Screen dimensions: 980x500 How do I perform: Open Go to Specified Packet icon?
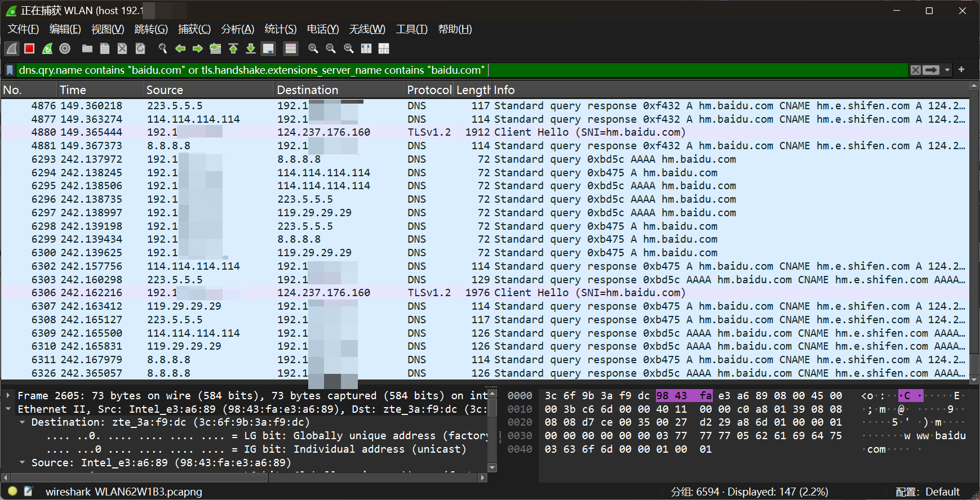pos(215,48)
